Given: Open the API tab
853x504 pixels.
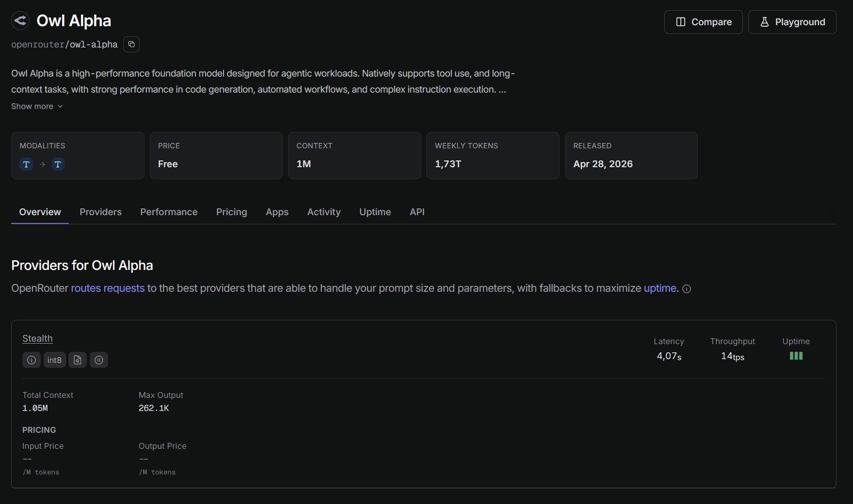Looking at the screenshot, I should pos(417,212).
